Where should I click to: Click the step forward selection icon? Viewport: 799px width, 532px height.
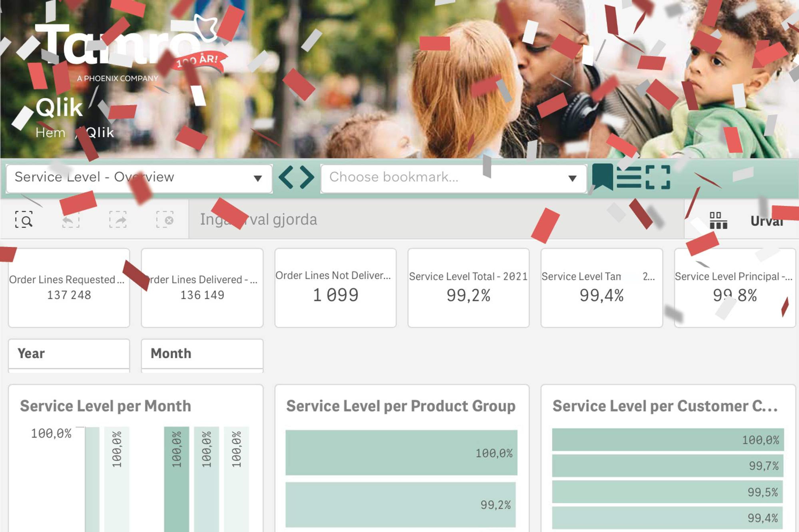coord(118,220)
